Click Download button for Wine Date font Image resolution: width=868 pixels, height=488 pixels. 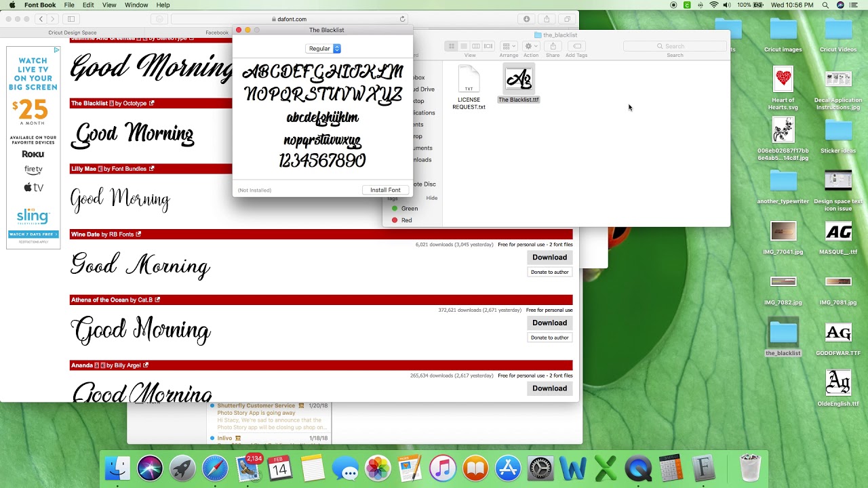click(549, 258)
